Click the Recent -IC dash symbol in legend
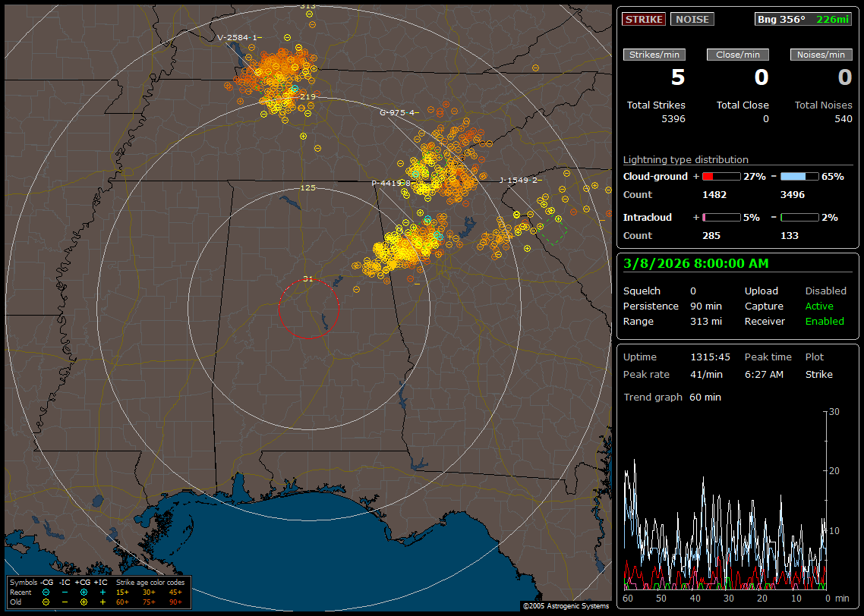Viewport: 864px width, 616px height. click(x=65, y=592)
